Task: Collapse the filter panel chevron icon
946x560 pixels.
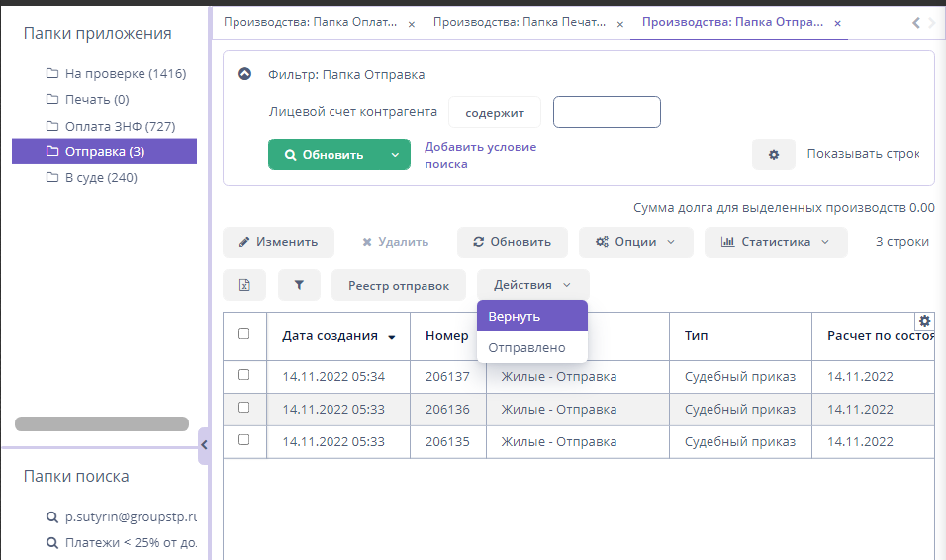Action: pyautogui.click(x=245, y=74)
